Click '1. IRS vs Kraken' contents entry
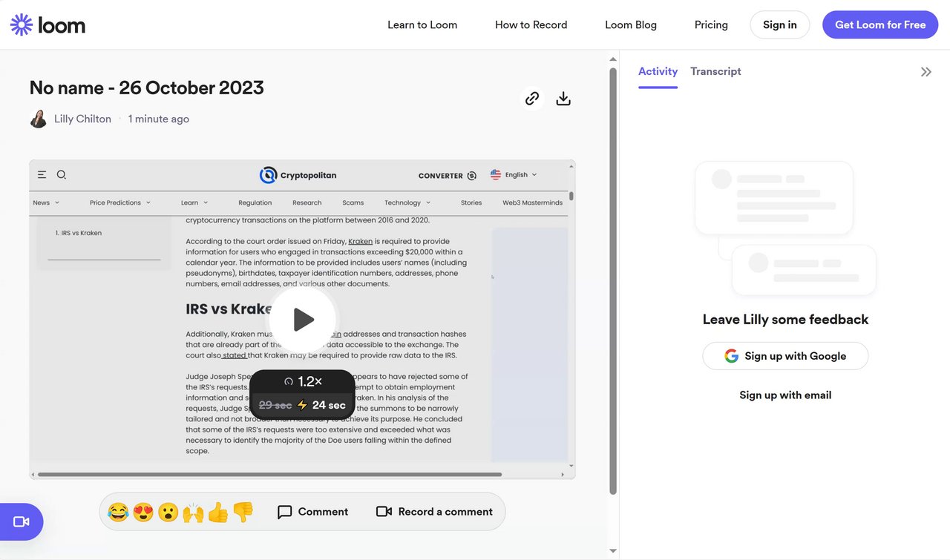The image size is (950, 560). (79, 233)
